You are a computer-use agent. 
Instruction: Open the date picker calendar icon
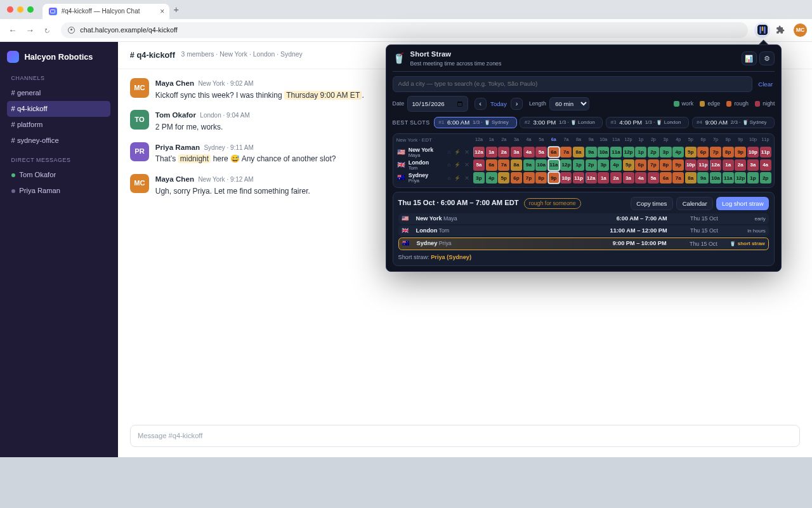460,104
